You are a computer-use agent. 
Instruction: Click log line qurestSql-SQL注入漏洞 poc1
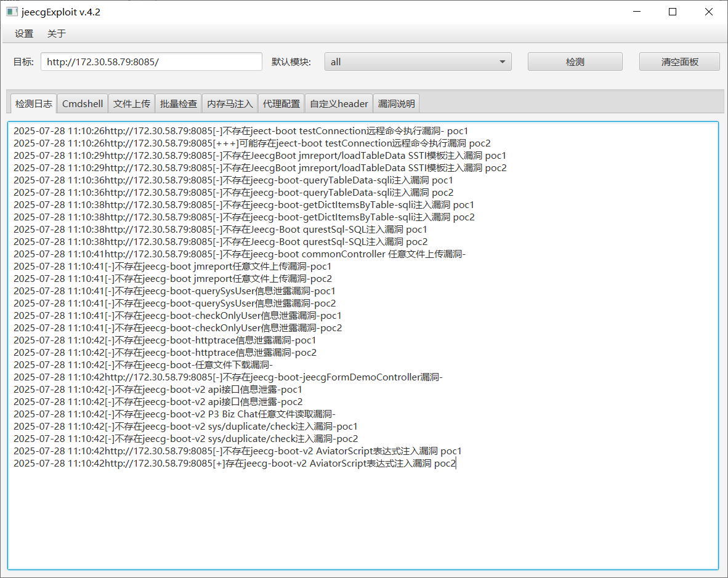[x=220, y=229]
